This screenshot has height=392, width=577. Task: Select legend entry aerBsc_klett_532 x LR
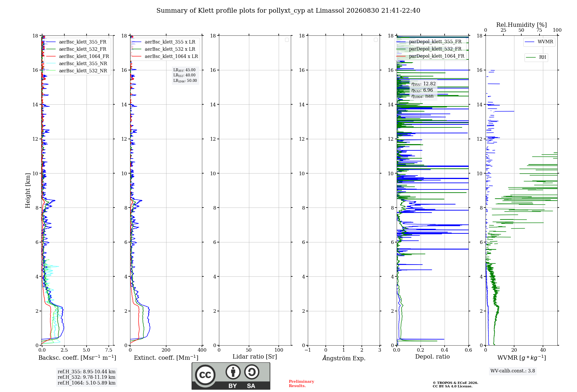(164, 49)
